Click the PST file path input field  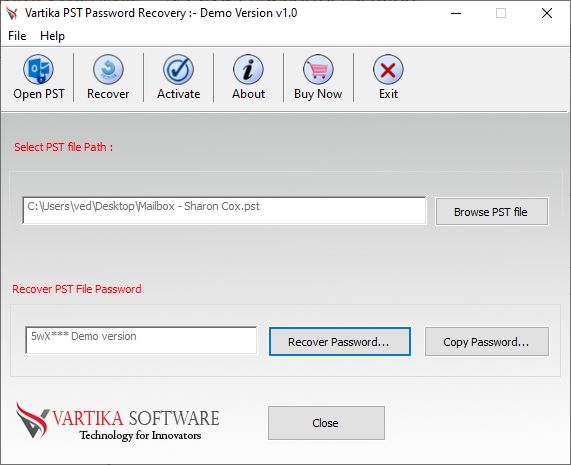click(x=224, y=210)
